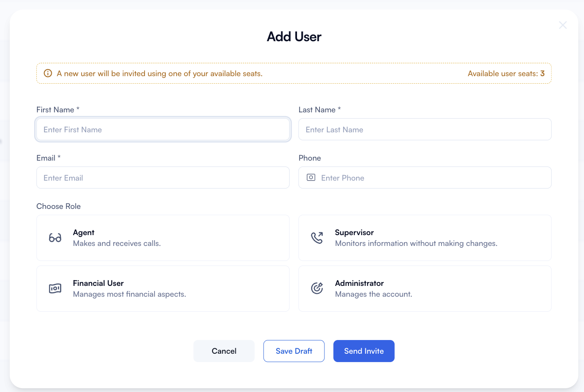The height and width of the screenshot is (392, 584).
Task: Click into the Last Name field
Action: click(x=425, y=129)
